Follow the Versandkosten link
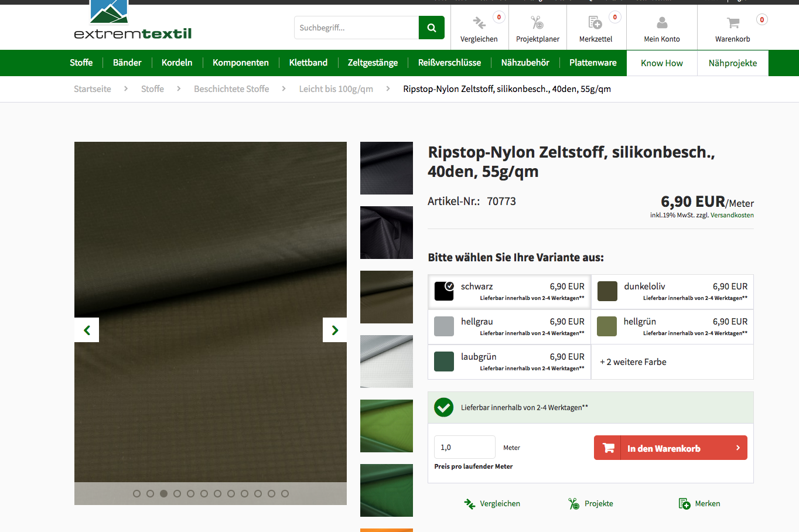This screenshot has width=799, height=532. pyautogui.click(x=732, y=215)
